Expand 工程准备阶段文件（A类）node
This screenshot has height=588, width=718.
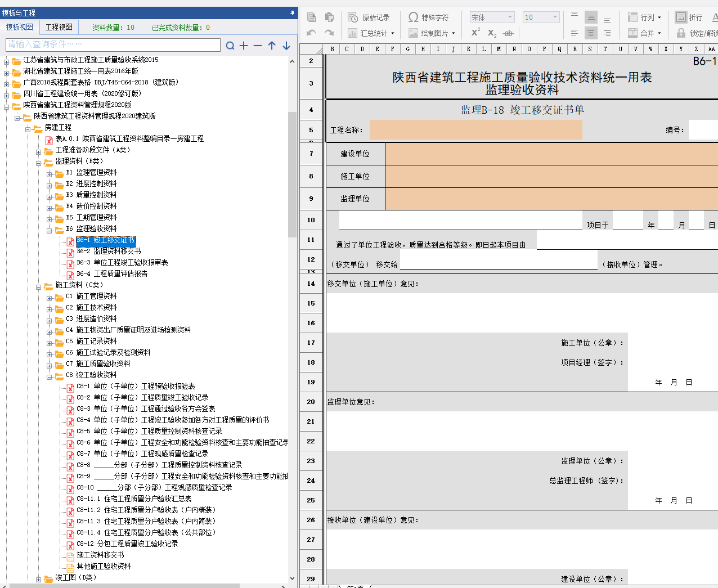[x=38, y=151]
